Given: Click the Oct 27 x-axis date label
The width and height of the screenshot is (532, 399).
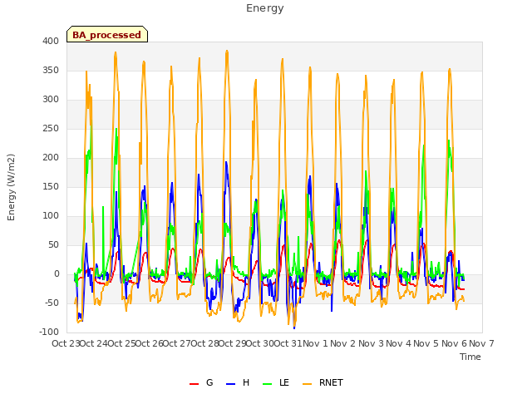Looking at the screenshot, I should tap(177, 343).
